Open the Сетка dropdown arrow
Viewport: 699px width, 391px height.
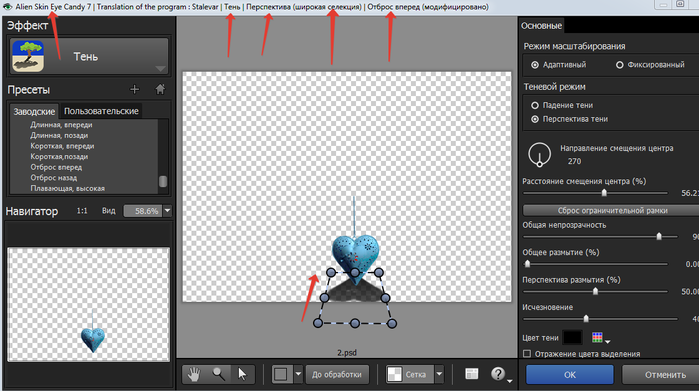(439, 374)
